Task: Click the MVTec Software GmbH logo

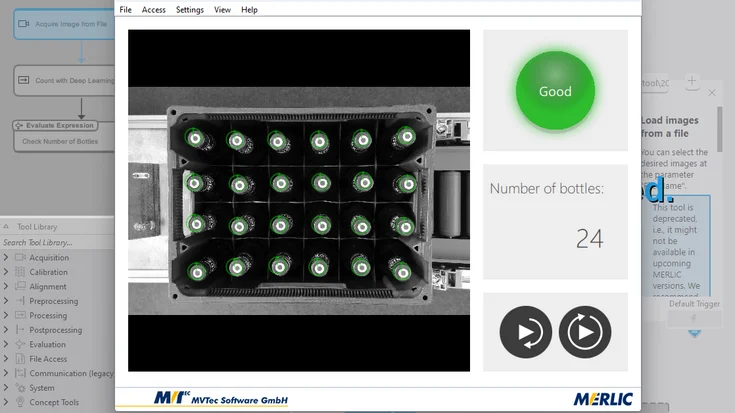Action: 220,399
